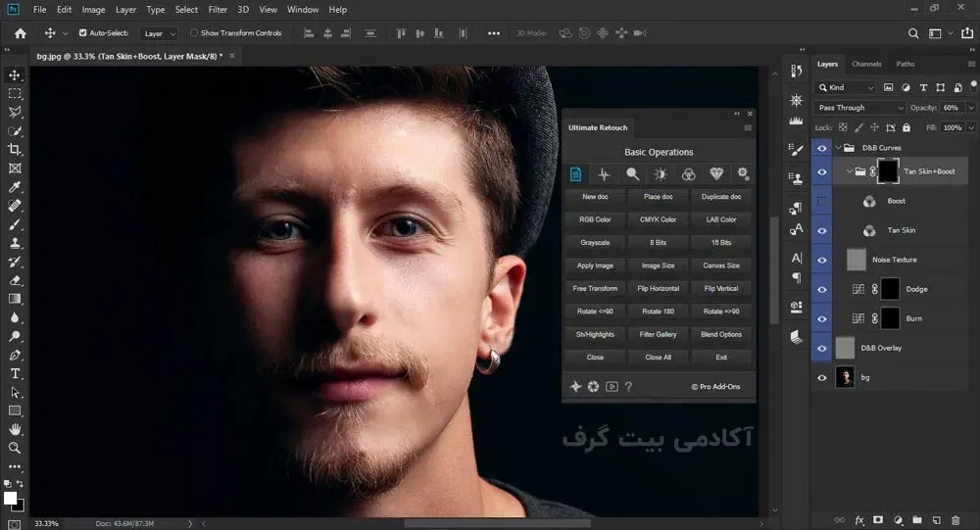Click the Home icon in options bar
The height and width of the screenshot is (530, 980).
click(x=20, y=33)
